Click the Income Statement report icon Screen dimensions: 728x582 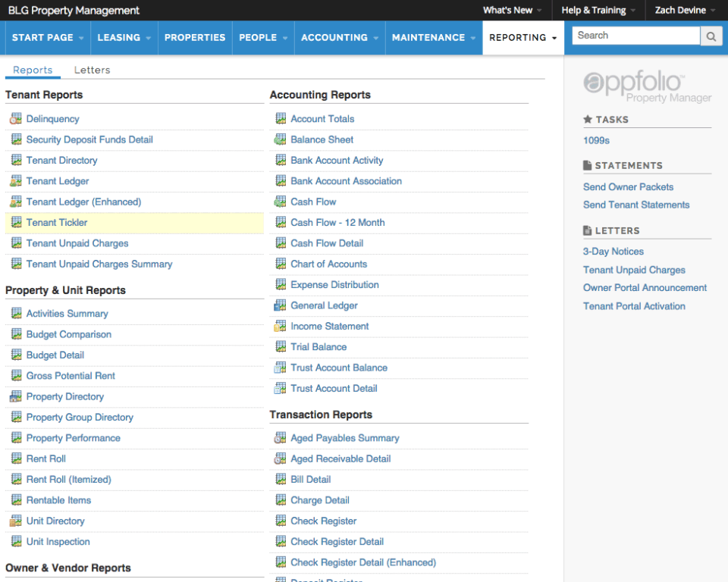[x=280, y=327]
